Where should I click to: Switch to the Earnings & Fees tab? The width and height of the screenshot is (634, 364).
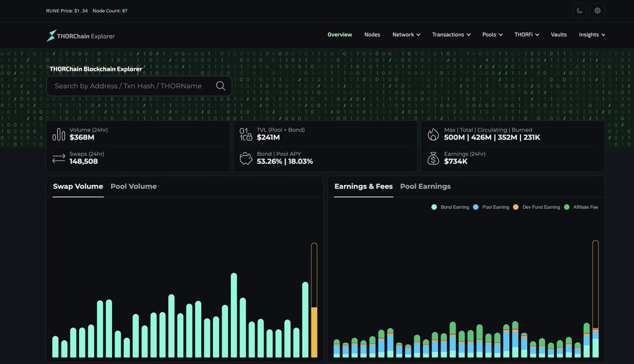pyautogui.click(x=363, y=186)
